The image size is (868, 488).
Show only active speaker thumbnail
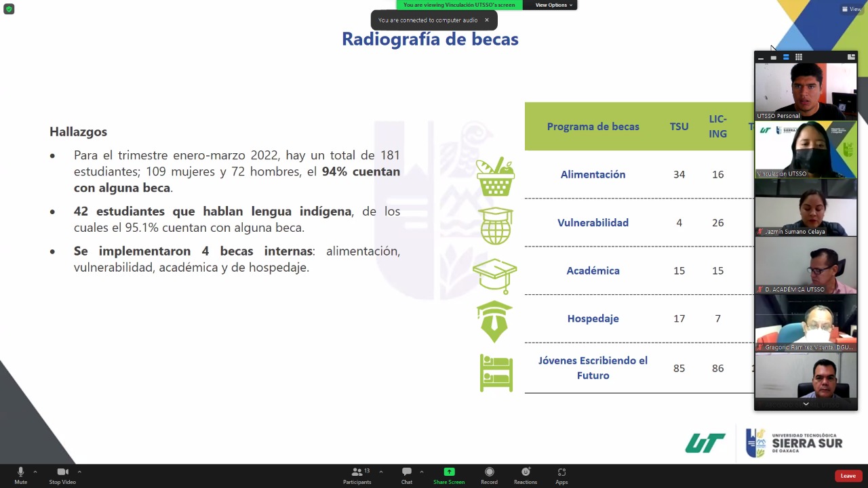click(x=773, y=57)
